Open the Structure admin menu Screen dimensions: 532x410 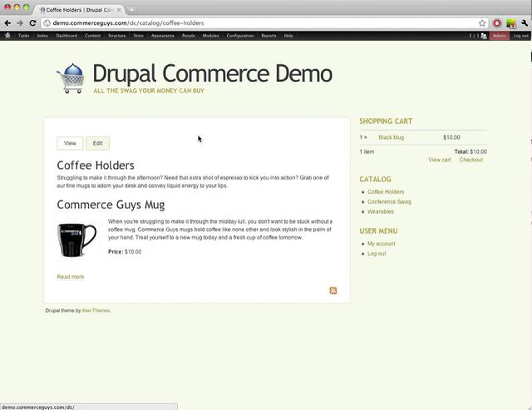click(117, 36)
